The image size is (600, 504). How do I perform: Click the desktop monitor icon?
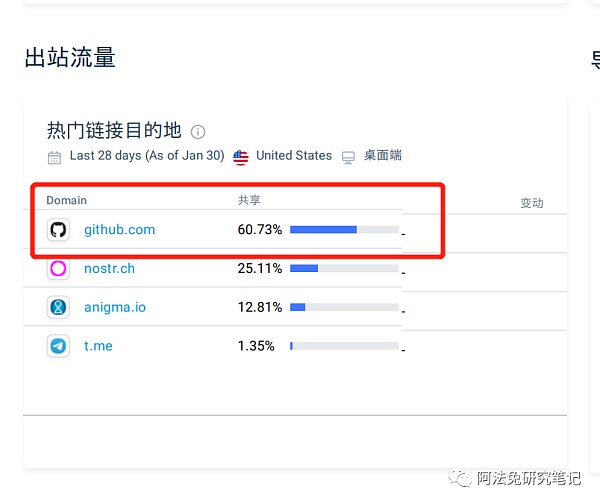point(348,157)
